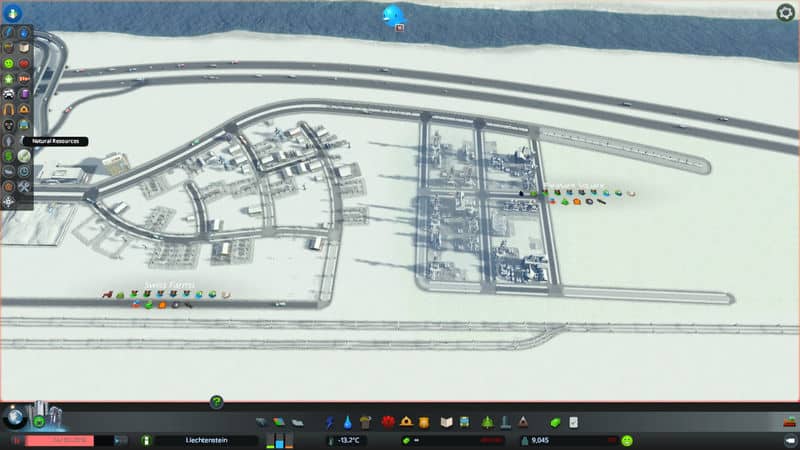Change simulation speed with the play button
800x450 pixels.
[x=121, y=440]
